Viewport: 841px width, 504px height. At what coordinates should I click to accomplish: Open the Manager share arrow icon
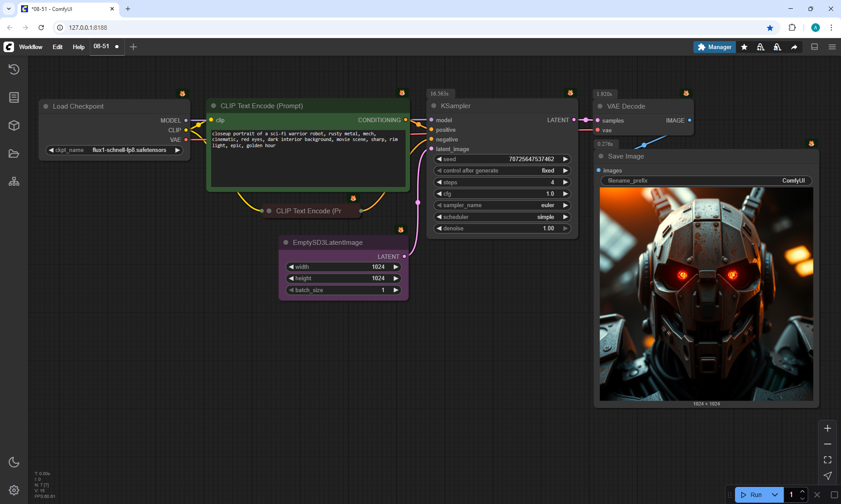[x=794, y=47]
